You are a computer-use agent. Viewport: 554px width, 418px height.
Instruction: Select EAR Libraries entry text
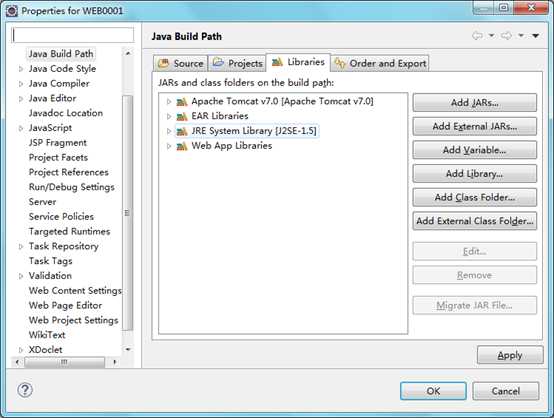tap(220, 116)
